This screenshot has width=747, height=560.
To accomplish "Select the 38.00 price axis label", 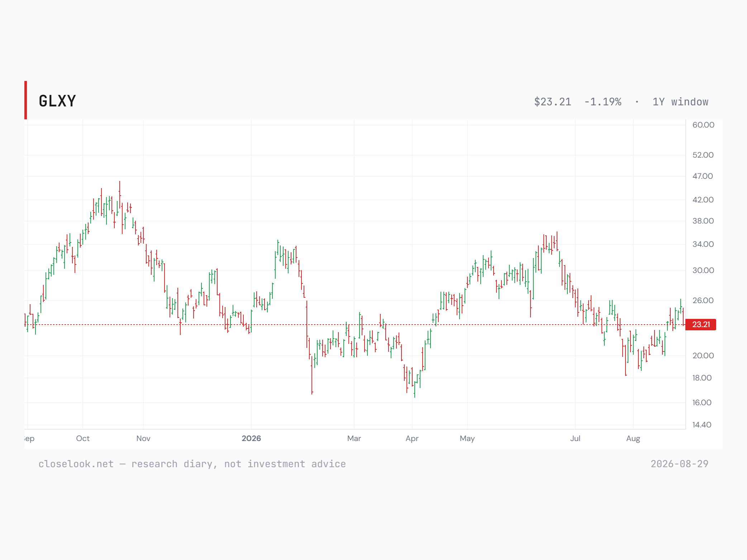I will tap(703, 221).
